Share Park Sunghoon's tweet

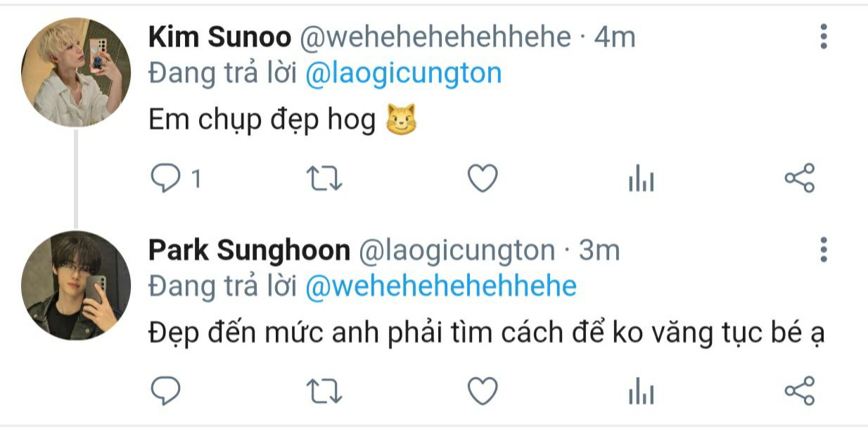799,390
